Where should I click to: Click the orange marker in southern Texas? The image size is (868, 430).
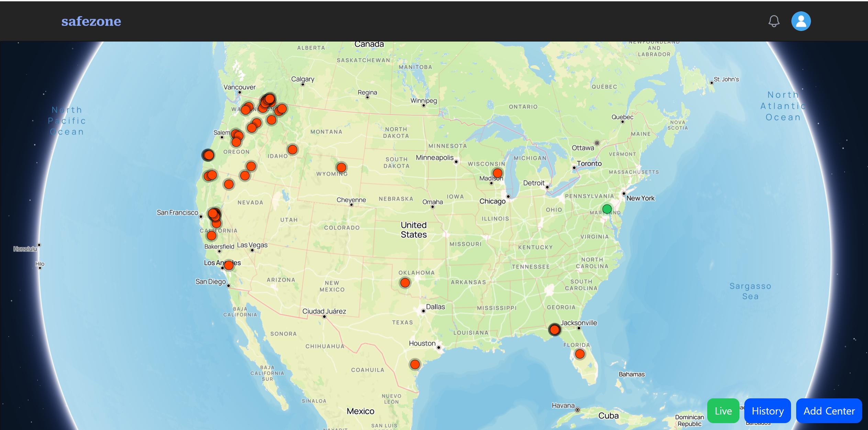[x=415, y=364]
